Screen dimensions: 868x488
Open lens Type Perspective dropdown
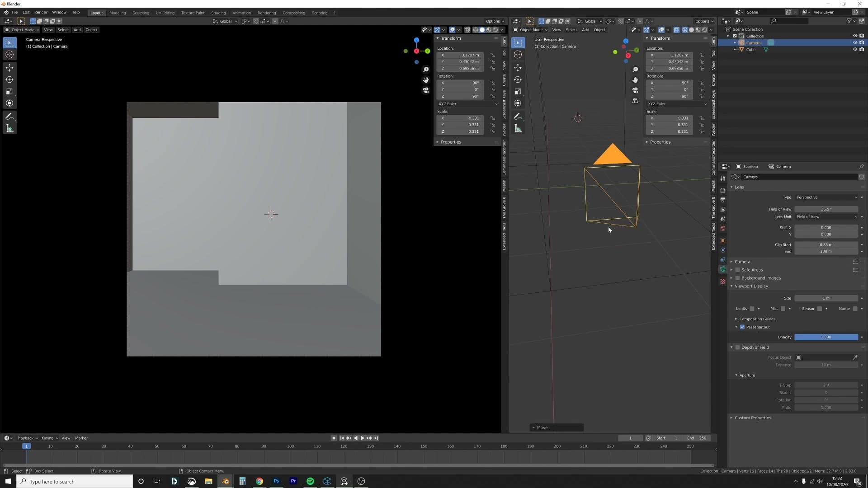pyautogui.click(x=826, y=197)
